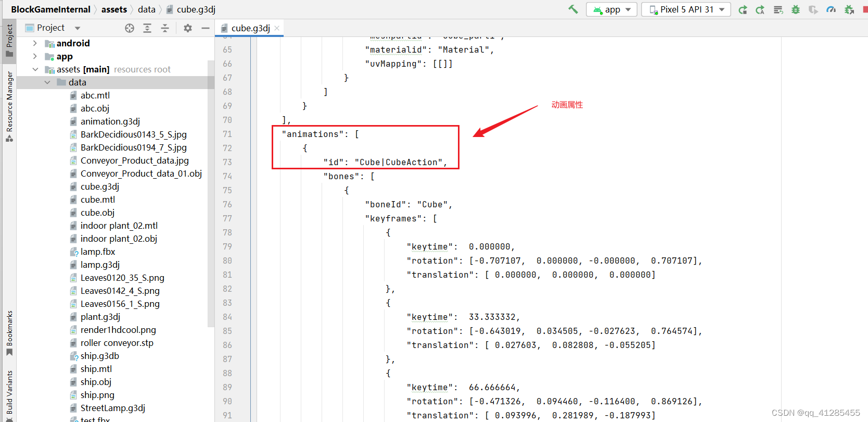Click the Apply Code Changes icon

pyautogui.click(x=778, y=9)
